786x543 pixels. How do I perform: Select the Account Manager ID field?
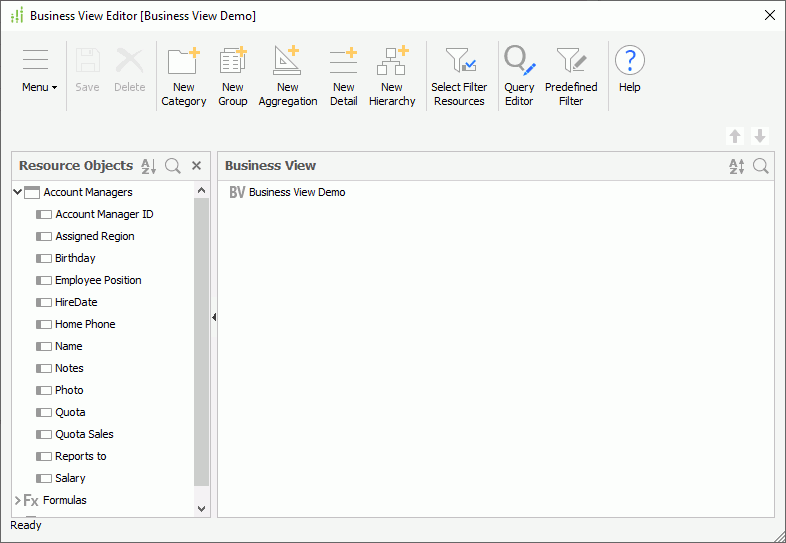(104, 214)
